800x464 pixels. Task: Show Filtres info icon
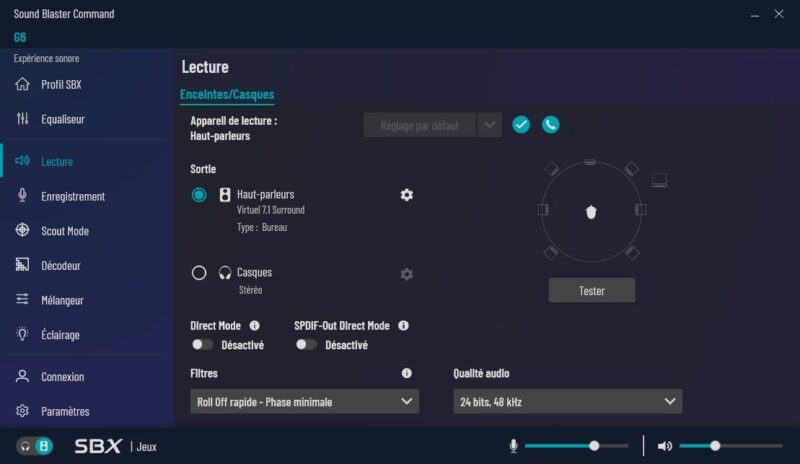tap(407, 373)
